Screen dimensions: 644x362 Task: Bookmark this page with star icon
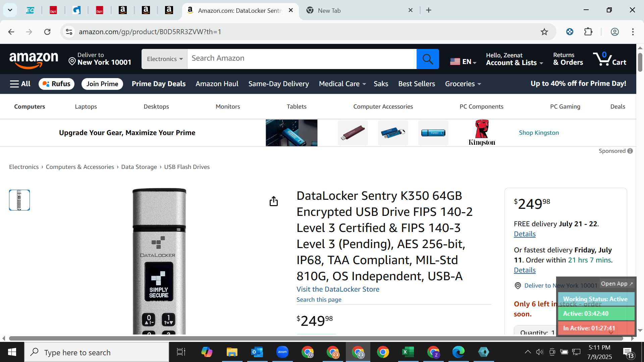click(x=544, y=32)
